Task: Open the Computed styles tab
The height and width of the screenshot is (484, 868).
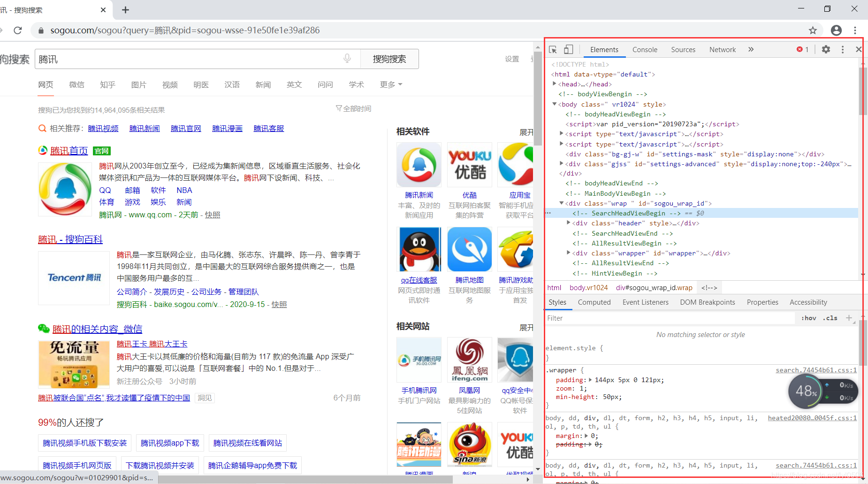Action: (594, 302)
